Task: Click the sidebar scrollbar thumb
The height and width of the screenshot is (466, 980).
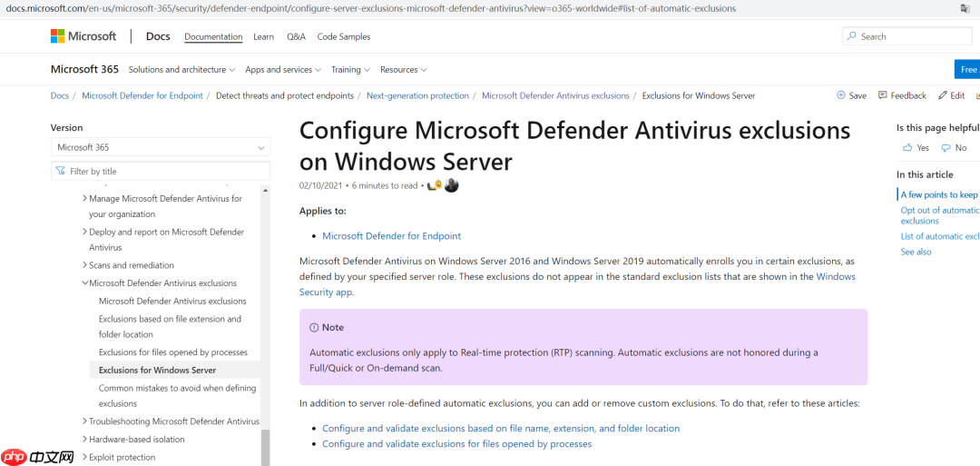Action: (266, 448)
